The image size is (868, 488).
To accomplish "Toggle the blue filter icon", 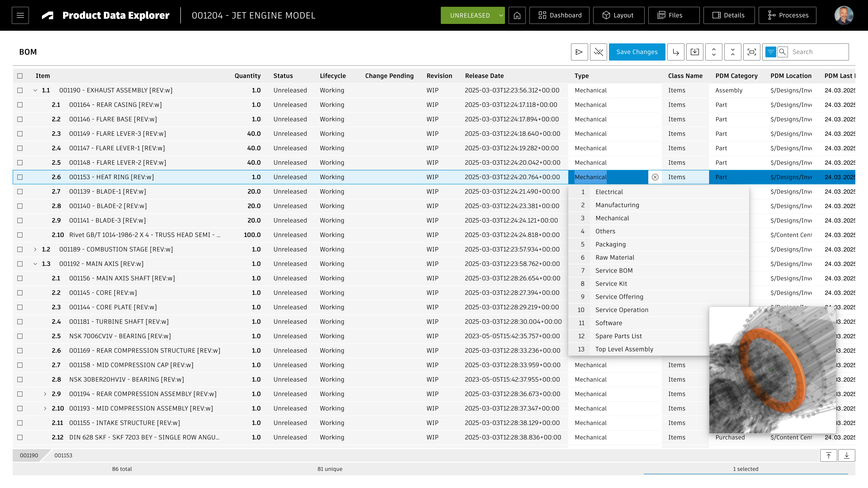I will click(x=771, y=52).
